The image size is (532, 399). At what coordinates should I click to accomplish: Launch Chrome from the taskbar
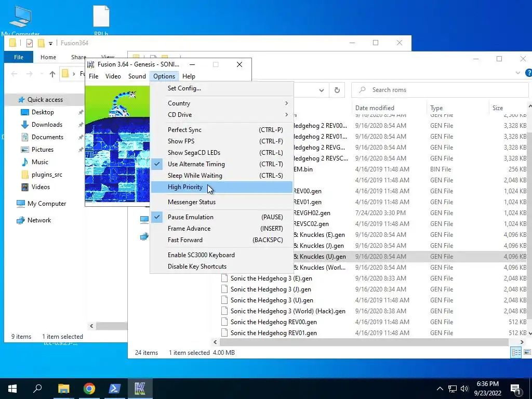(x=89, y=389)
